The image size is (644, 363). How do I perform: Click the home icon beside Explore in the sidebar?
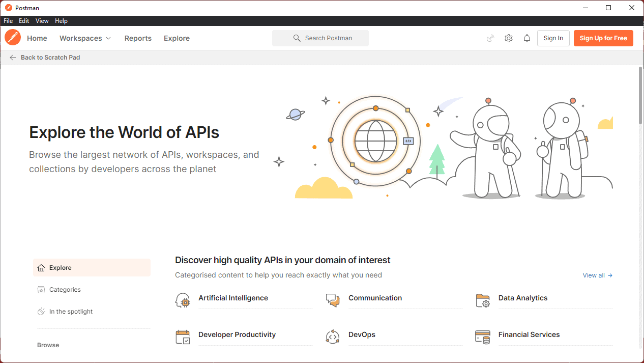click(x=41, y=268)
